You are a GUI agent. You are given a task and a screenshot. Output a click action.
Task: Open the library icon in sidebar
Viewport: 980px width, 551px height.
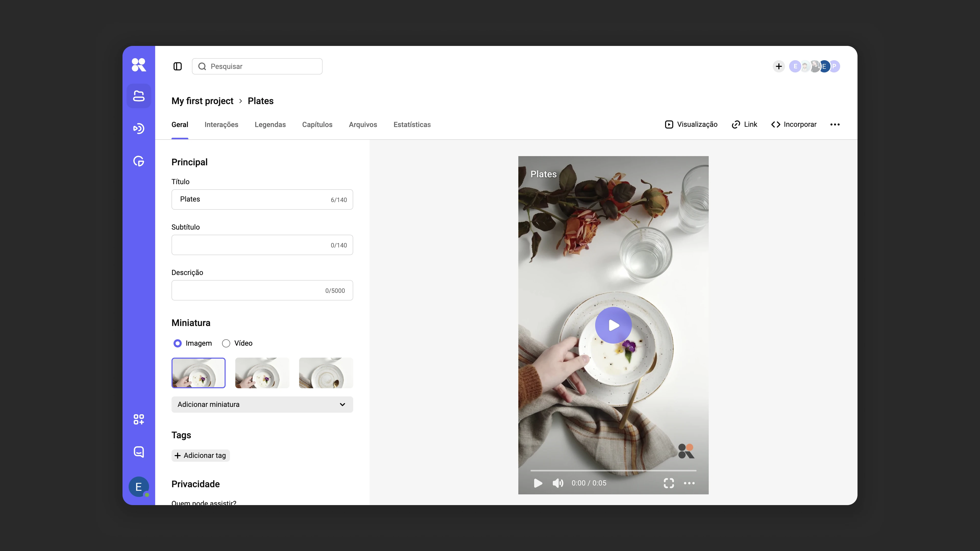(139, 96)
